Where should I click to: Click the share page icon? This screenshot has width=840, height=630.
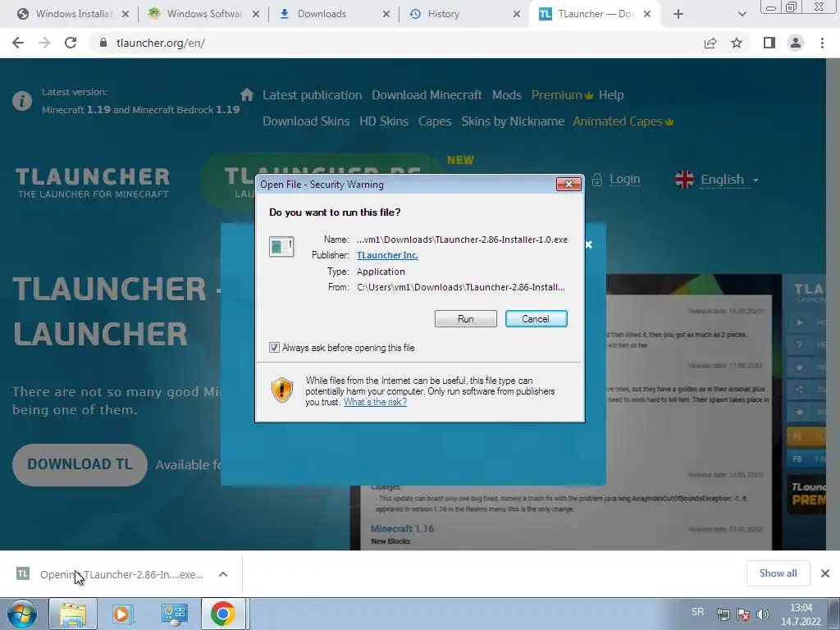pos(710,43)
